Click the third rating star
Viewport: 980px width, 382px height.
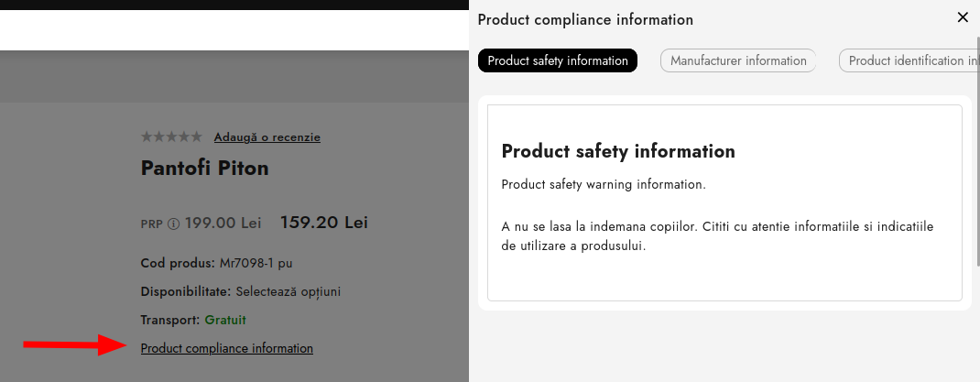pos(171,137)
